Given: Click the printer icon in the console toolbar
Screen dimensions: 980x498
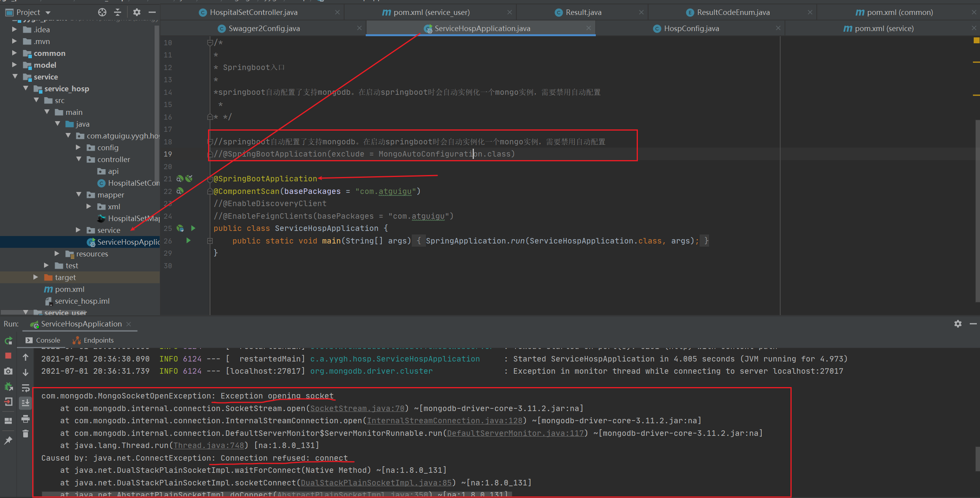Looking at the screenshot, I should [26, 419].
